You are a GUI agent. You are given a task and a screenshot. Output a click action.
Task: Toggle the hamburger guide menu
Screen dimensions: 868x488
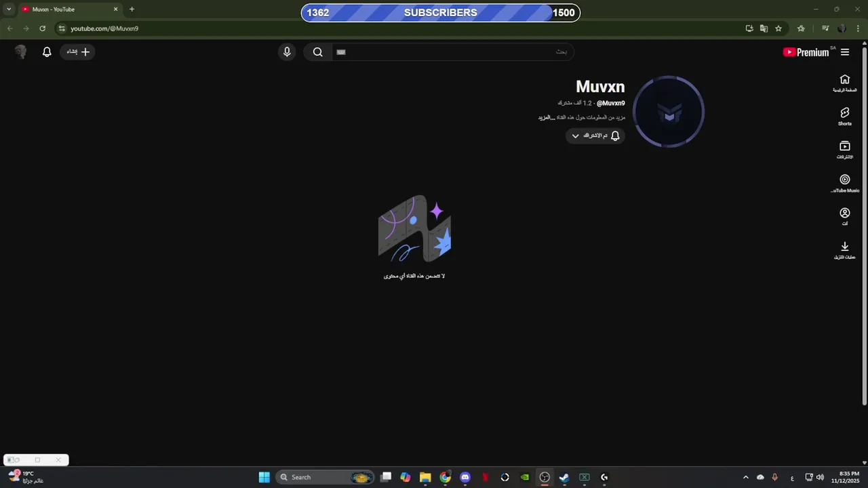coord(845,52)
